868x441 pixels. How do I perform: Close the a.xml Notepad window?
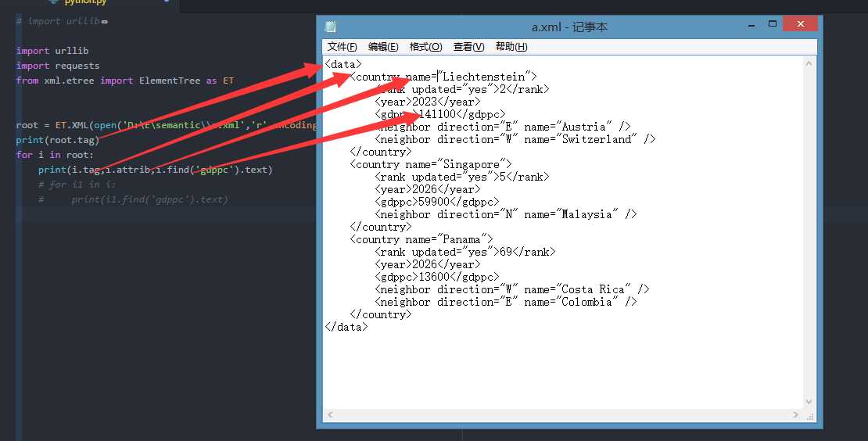tap(800, 23)
